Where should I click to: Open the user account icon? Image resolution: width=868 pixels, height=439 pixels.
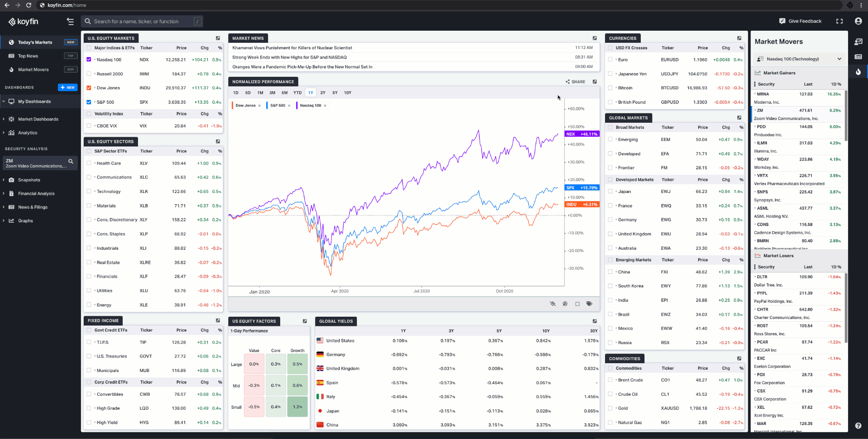pos(858,21)
